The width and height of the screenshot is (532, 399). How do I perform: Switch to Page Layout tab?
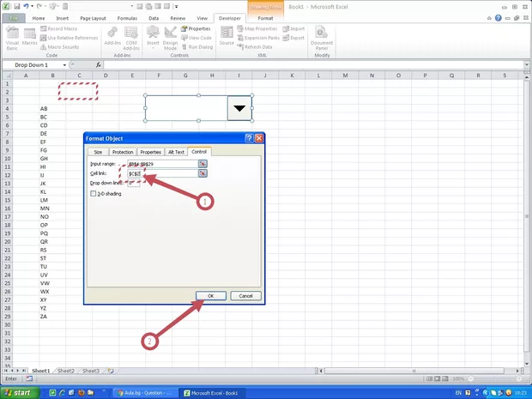pyautogui.click(x=93, y=18)
